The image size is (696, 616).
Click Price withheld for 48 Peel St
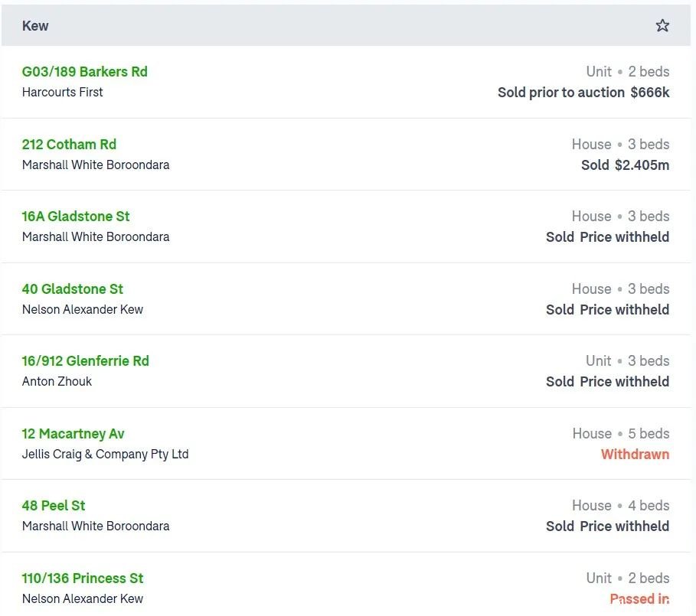coord(624,526)
